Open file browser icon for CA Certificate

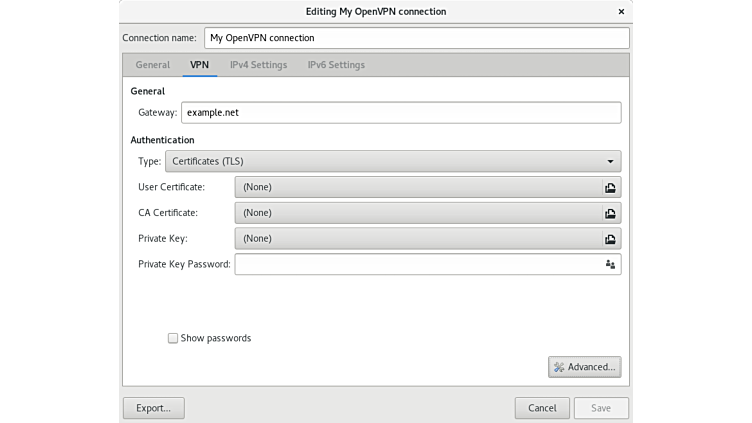[609, 213]
